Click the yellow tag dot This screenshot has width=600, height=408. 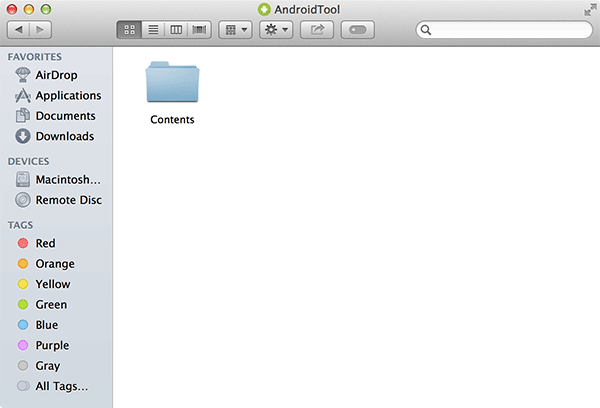(23, 284)
